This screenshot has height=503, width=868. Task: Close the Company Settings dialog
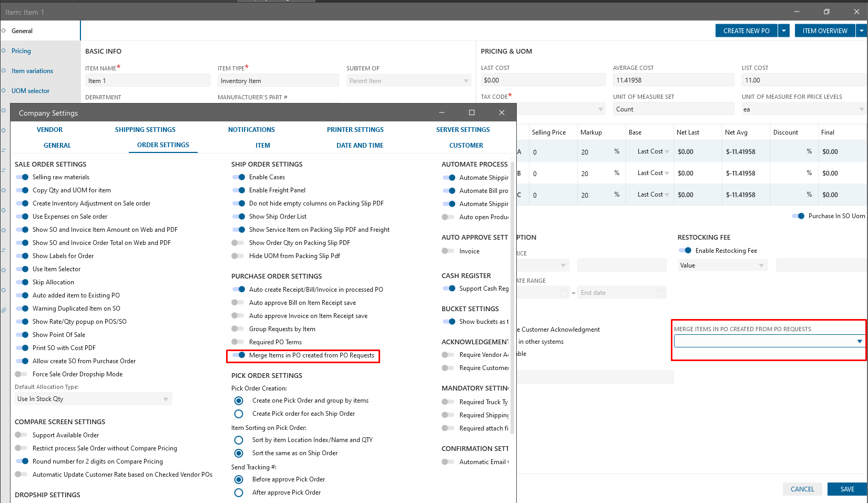click(x=502, y=112)
